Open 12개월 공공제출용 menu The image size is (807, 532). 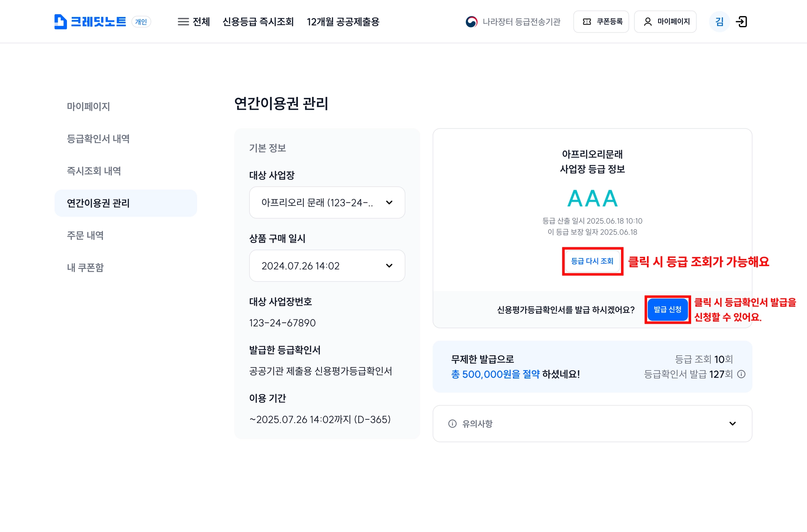(343, 22)
